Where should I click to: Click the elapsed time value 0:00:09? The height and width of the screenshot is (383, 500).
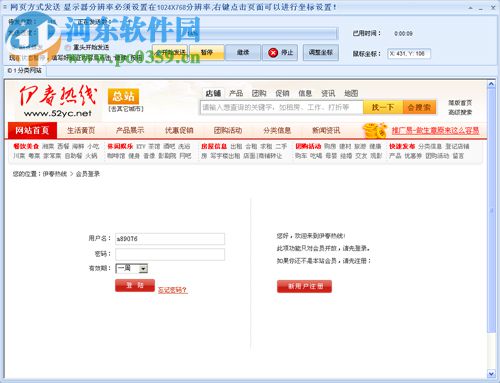[403, 34]
